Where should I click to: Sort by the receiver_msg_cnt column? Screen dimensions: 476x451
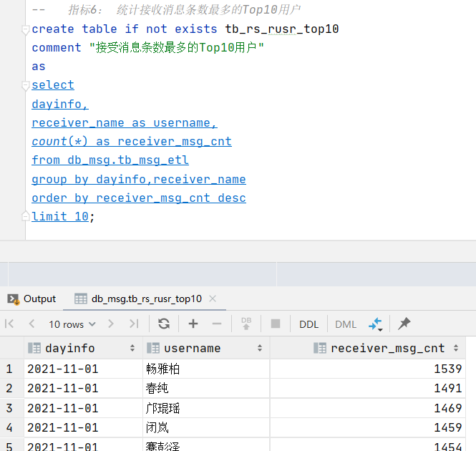(x=456, y=348)
